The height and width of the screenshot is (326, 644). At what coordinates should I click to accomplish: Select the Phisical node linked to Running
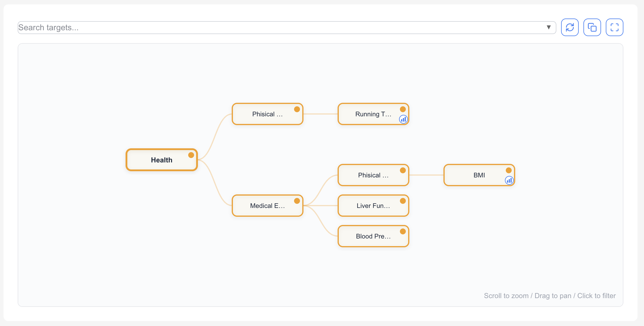[x=267, y=114]
